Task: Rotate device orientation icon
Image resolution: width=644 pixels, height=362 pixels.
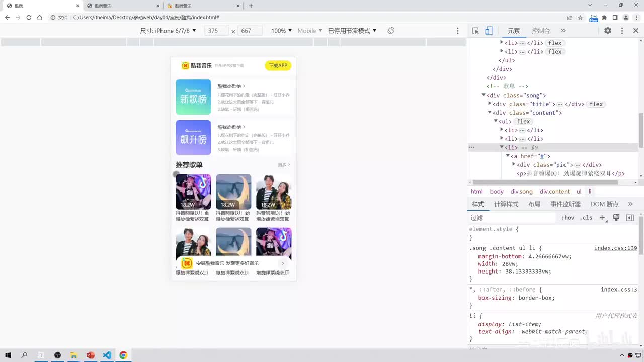Action: coord(391,31)
